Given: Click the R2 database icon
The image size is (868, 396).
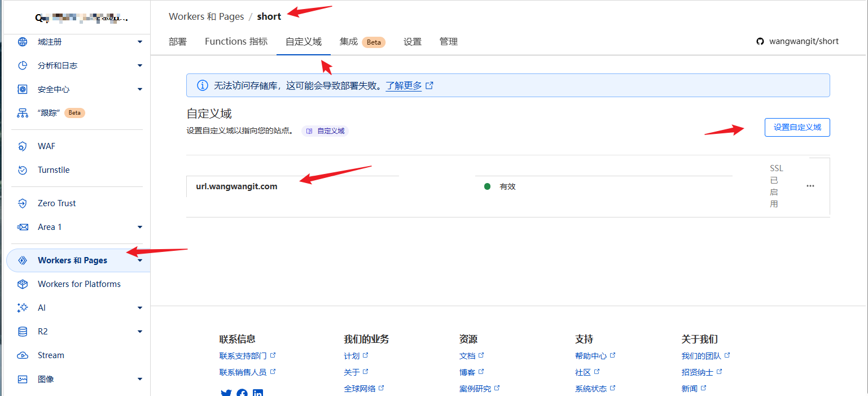Looking at the screenshot, I should 23,332.
